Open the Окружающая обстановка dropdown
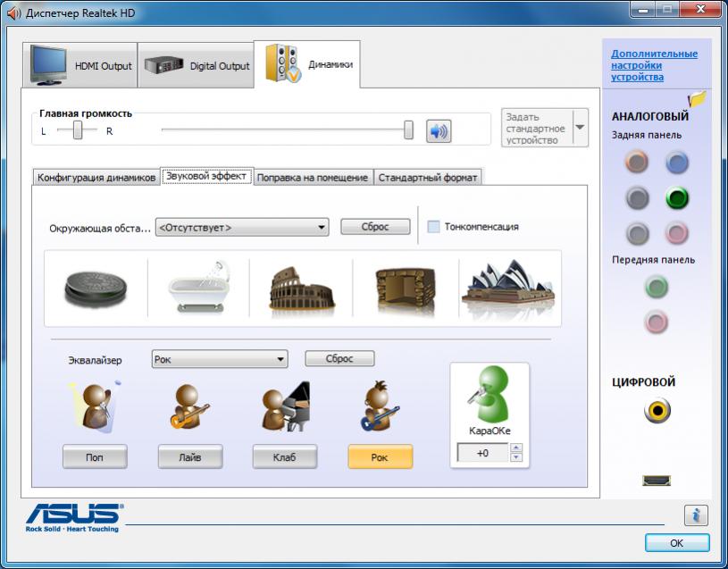 (x=242, y=227)
